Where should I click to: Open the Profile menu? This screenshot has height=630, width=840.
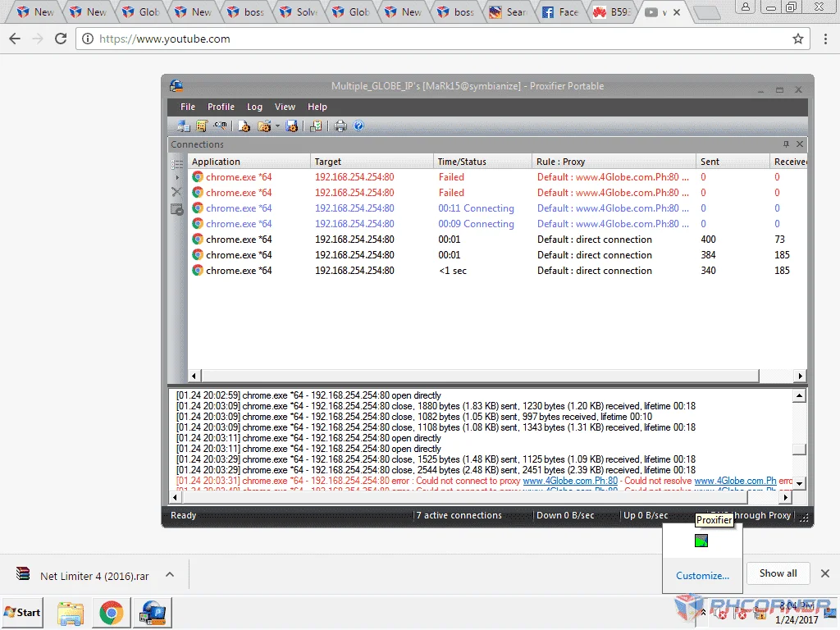point(221,107)
